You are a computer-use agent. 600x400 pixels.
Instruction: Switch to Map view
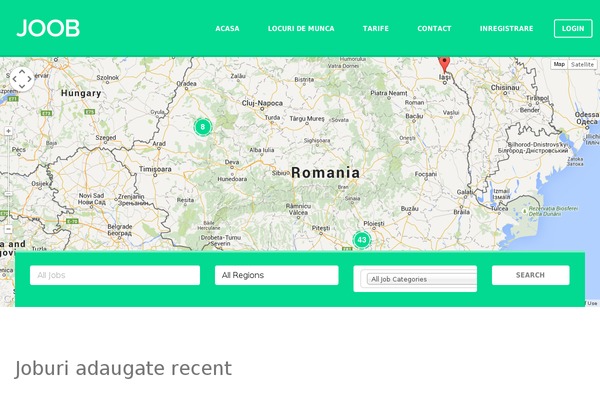(559, 64)
